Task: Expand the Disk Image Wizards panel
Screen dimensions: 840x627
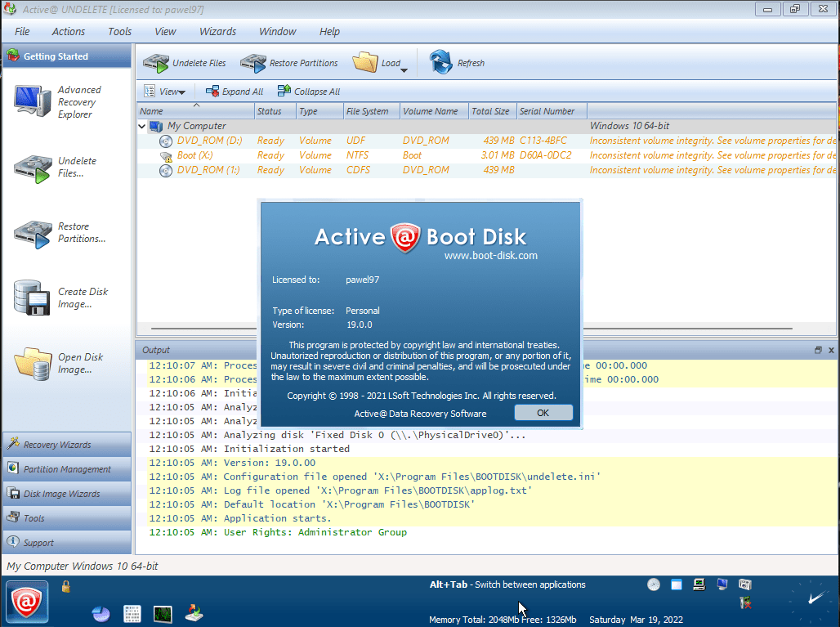Action: 67,494
